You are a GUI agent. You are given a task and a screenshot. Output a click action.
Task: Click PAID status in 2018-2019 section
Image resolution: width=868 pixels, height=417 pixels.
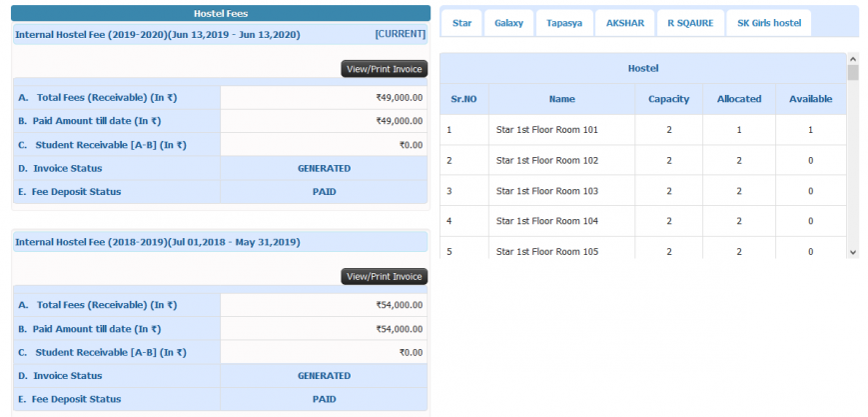coord(324,399)
